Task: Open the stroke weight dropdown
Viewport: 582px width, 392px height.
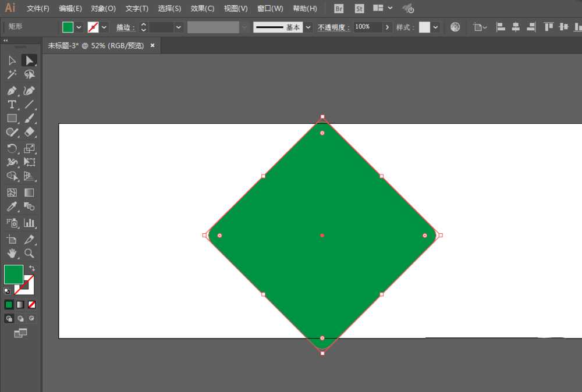Action: click(179, 27)
